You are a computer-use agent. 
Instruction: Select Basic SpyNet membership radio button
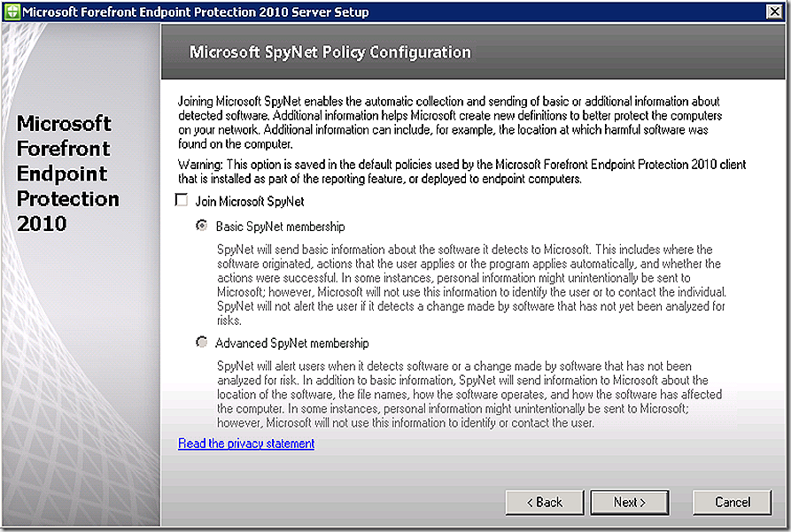click(202, 226)
